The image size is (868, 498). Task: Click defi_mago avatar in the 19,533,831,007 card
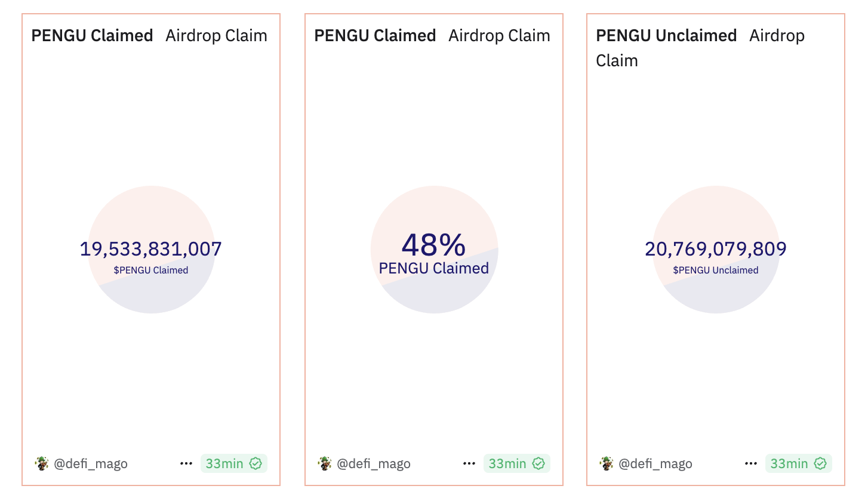[42, 463]
